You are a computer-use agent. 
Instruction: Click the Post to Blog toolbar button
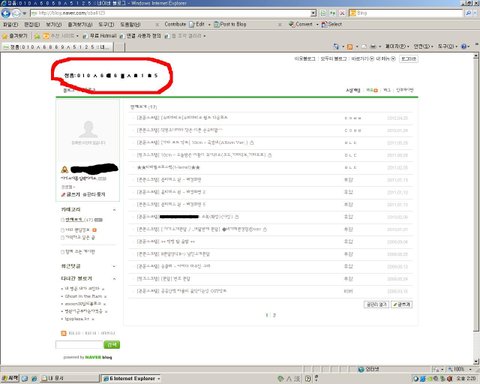[230, 24]
